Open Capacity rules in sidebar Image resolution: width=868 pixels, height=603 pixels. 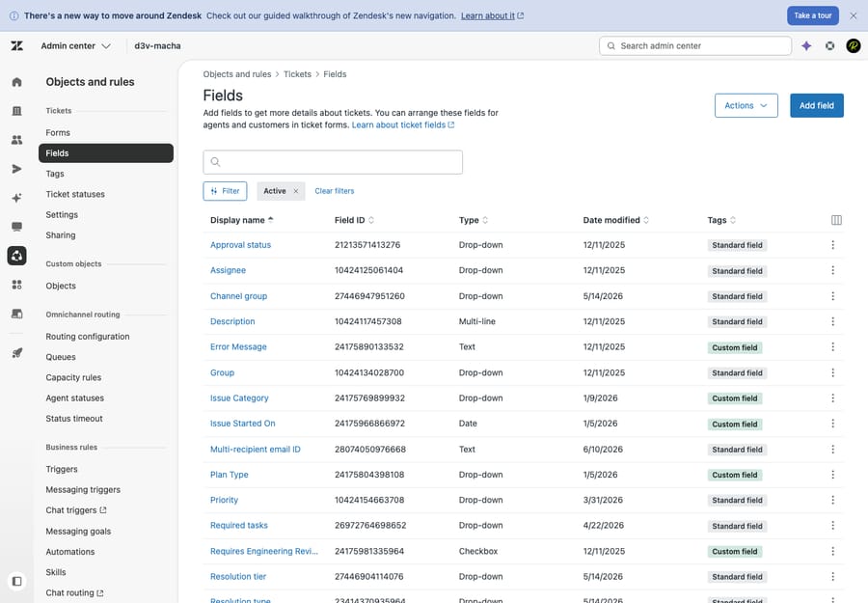73,377
